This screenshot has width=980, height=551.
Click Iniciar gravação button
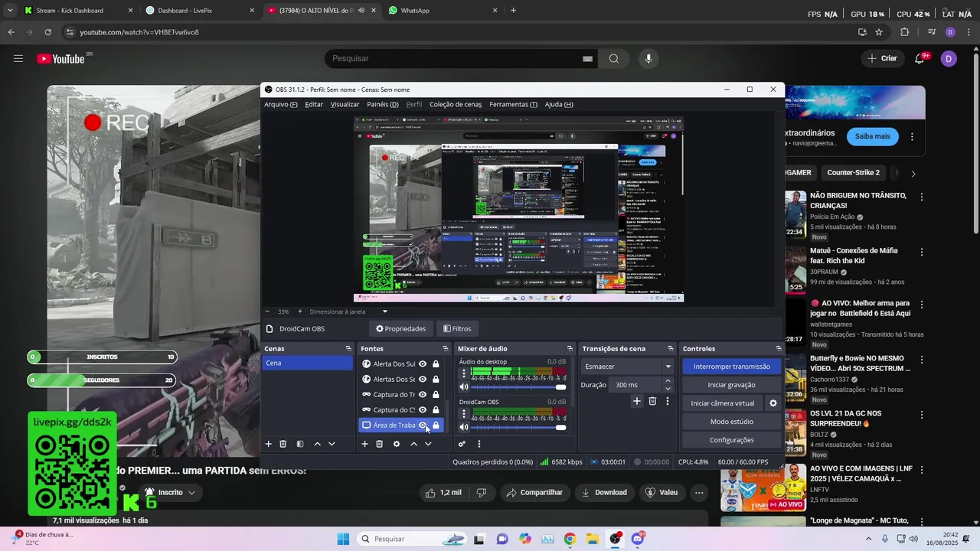(x=732, y=385)
